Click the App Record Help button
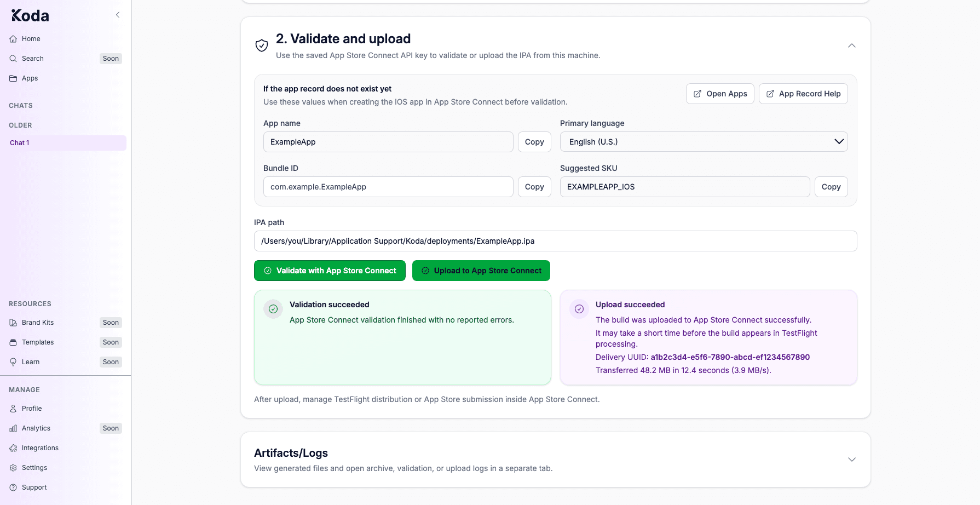The height and width of the screenshot is (505, 980). [803, 94]
